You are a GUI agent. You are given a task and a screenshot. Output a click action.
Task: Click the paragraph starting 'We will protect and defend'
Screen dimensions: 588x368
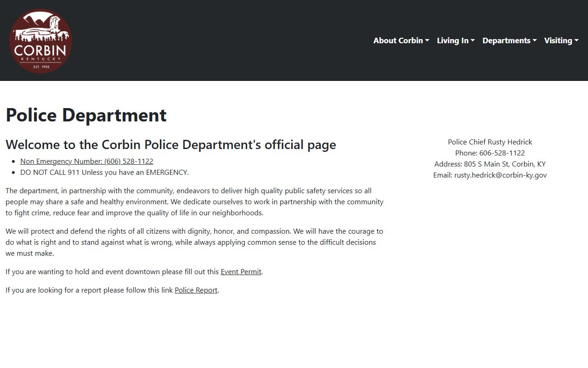(x=195, y=242)
